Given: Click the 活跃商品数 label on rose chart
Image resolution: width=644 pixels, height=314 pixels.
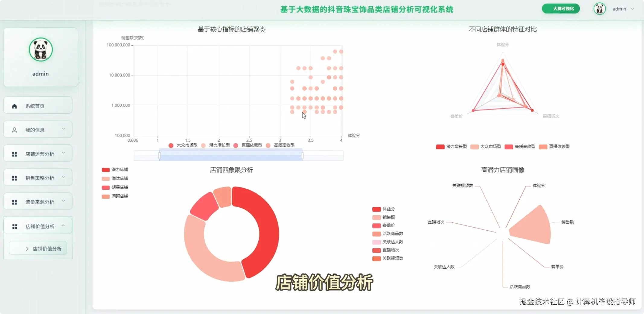Looking at the screenshot, I should pos(520,287).
